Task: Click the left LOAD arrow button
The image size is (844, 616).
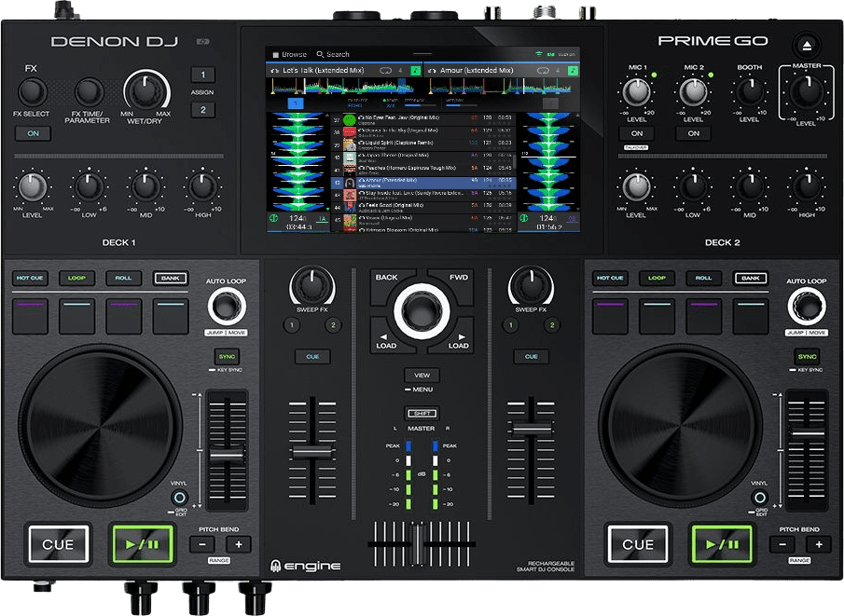Action: click(x=386, y=339)
